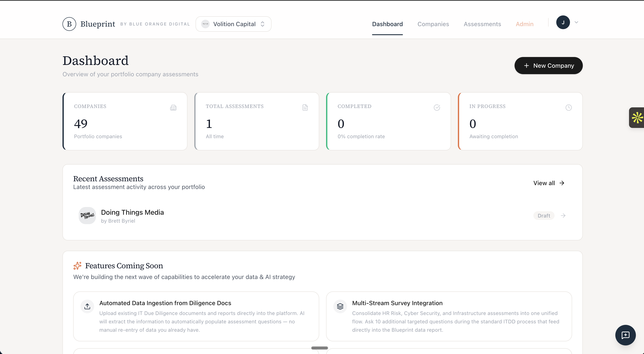Open the Volition Capital organization switcher
The image size is (644, 354).
coord(233,24)
